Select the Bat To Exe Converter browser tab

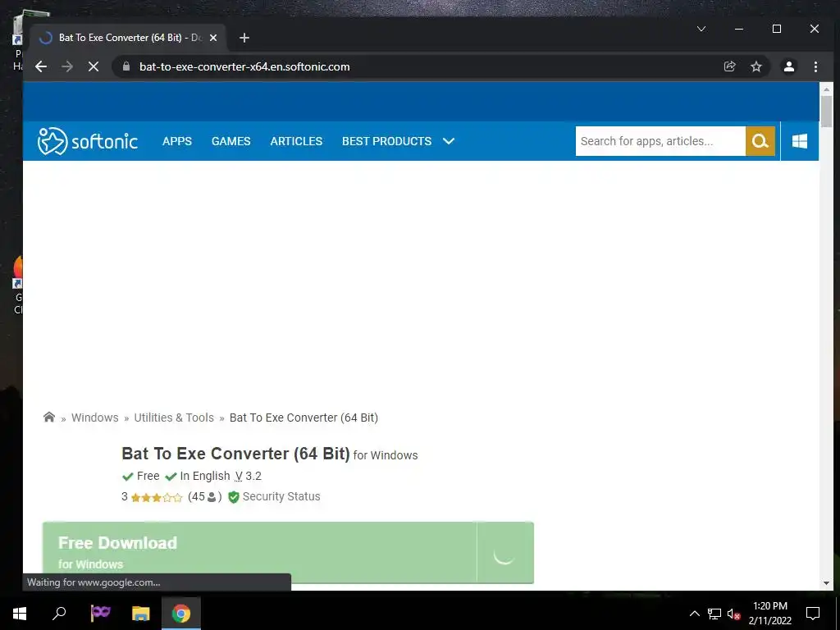[129, 38]
